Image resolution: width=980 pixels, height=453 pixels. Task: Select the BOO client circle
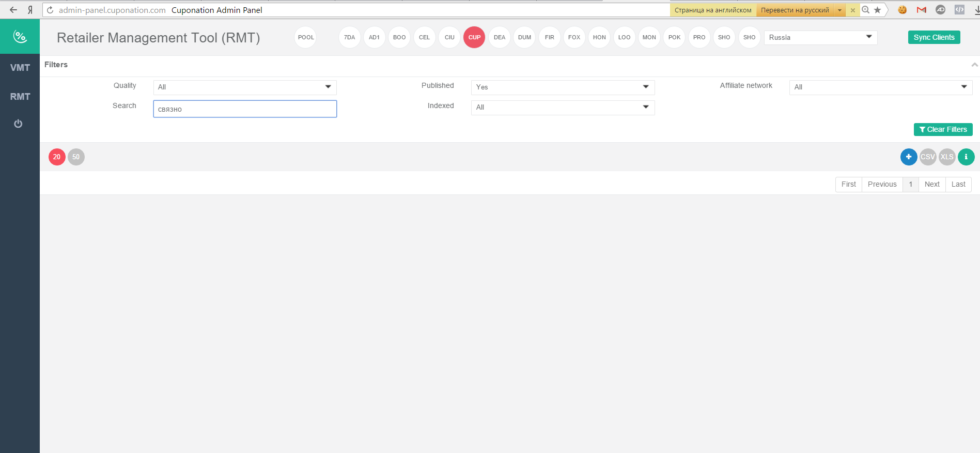(x=399, y=37)
